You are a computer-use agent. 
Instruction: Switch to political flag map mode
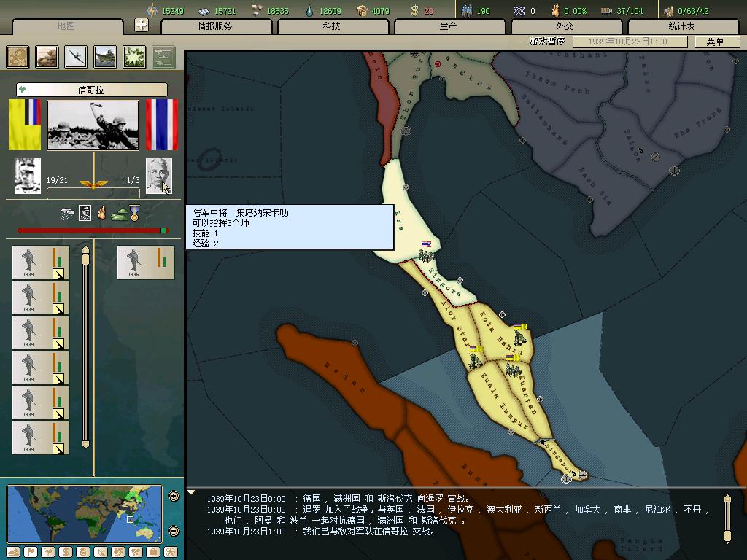pyautogui.click(x=31, y=552)
